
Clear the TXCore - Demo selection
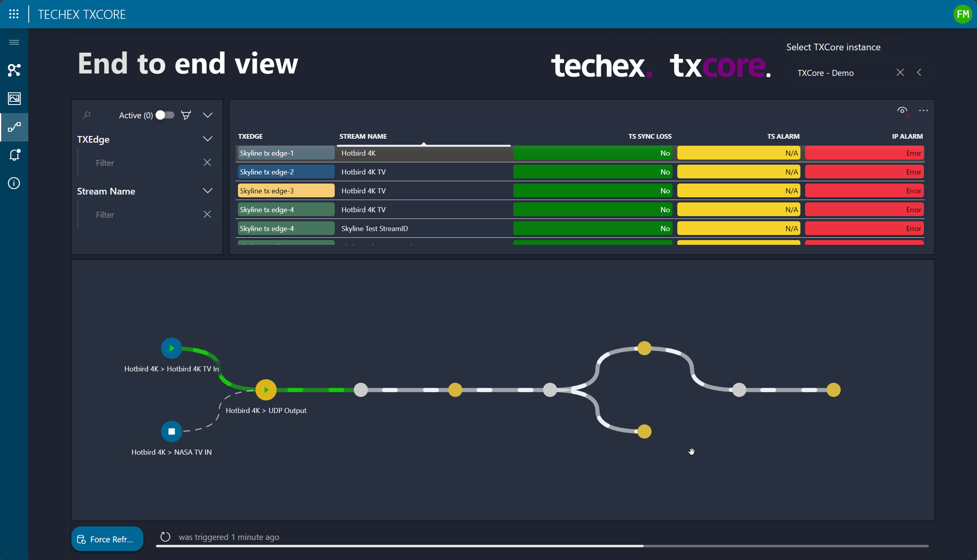900,72
